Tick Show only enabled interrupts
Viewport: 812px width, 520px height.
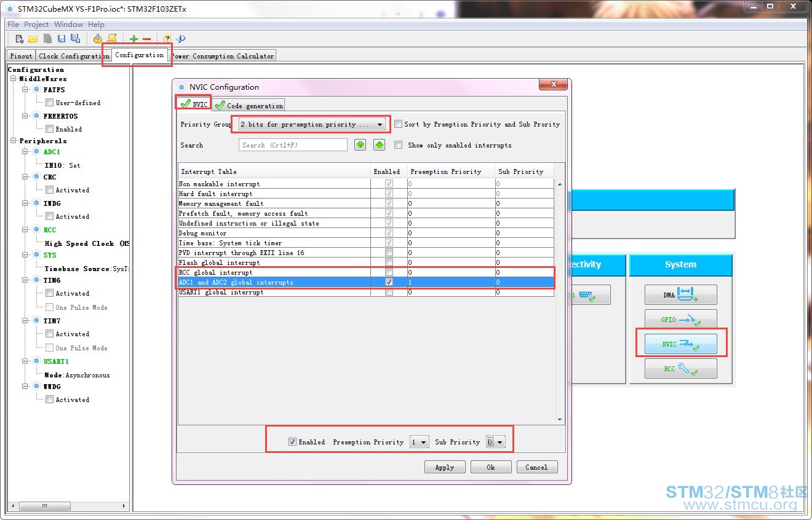398,145
